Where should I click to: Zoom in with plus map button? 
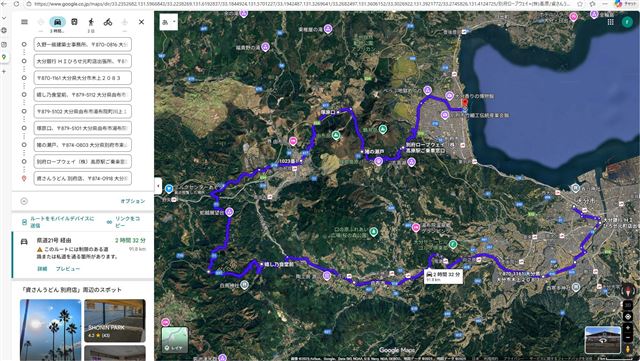click(x=628, y=328)
